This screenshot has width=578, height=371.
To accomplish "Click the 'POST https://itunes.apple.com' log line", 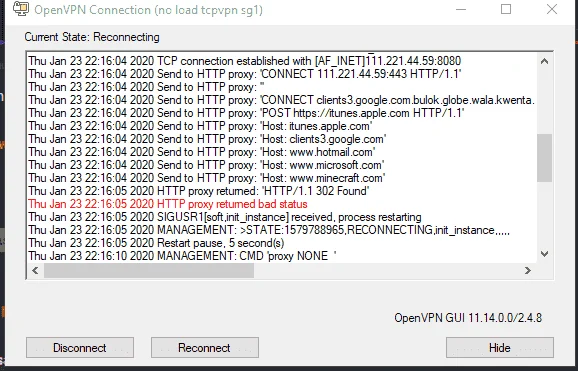I will click(246, 113).
